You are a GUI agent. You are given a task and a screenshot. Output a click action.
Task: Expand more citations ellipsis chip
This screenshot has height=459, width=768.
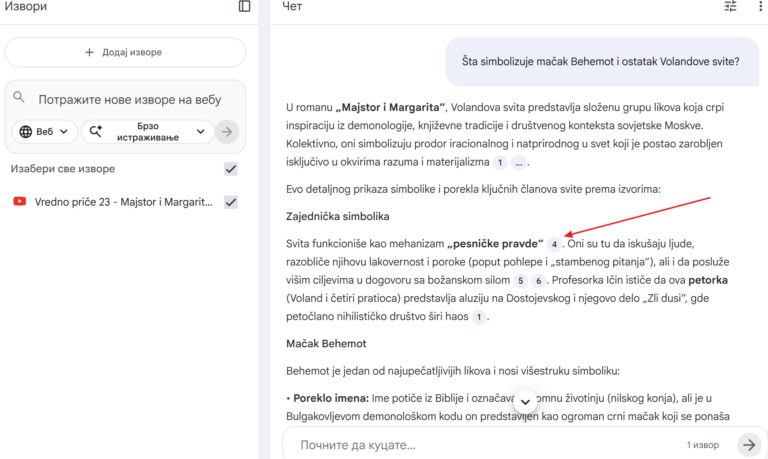[520, 162]
